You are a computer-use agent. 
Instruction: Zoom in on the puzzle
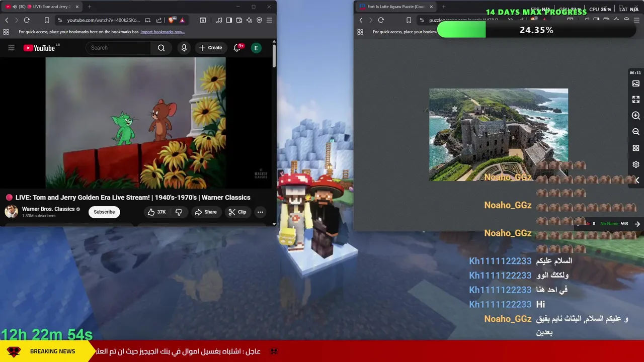click(x=636, y=116)
